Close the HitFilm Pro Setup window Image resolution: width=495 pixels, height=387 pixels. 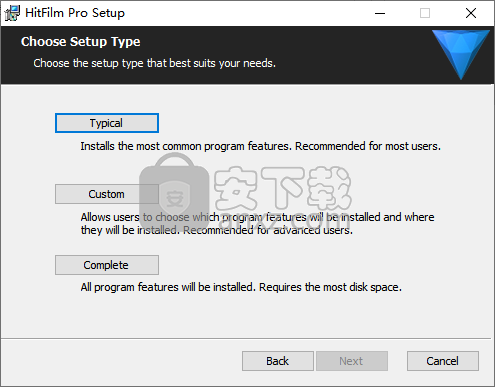471,13
